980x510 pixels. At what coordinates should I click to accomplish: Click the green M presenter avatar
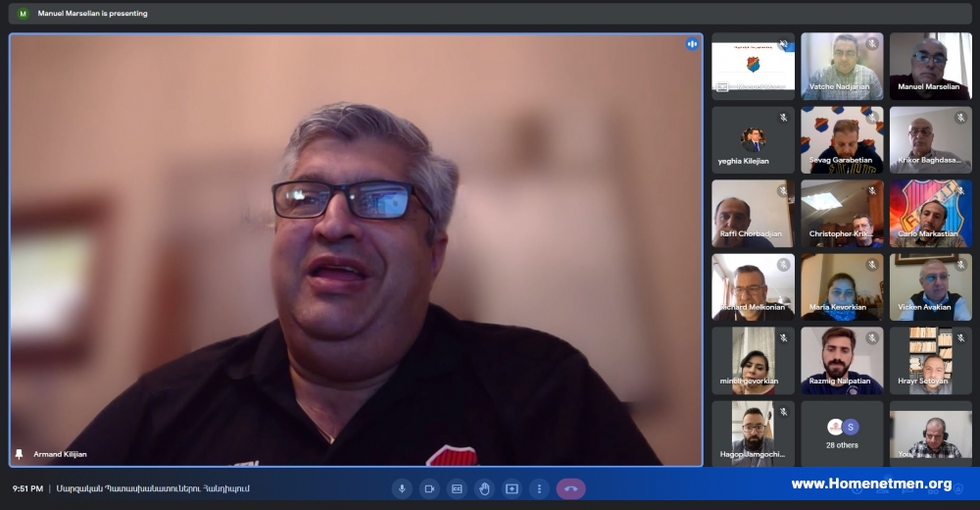pos(24,13)
